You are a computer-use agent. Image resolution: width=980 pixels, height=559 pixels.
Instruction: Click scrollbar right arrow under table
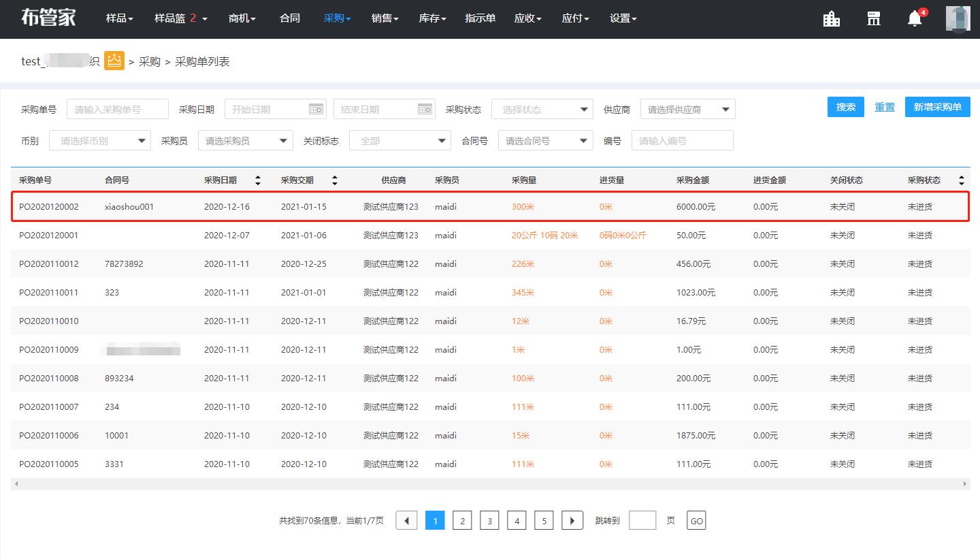pyautogui.click(x=965, y=483)
